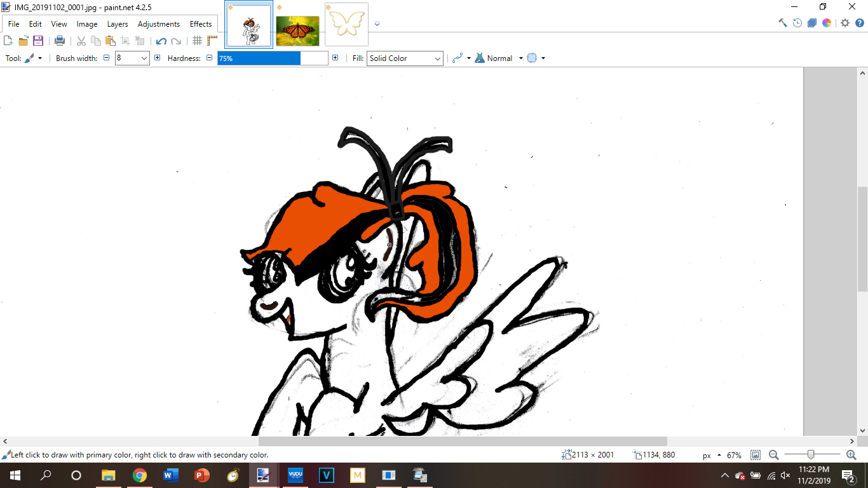The width and height of the screenshot is (868, 488).
Task: Open the History window via clock icon
Action: (797, 23)
